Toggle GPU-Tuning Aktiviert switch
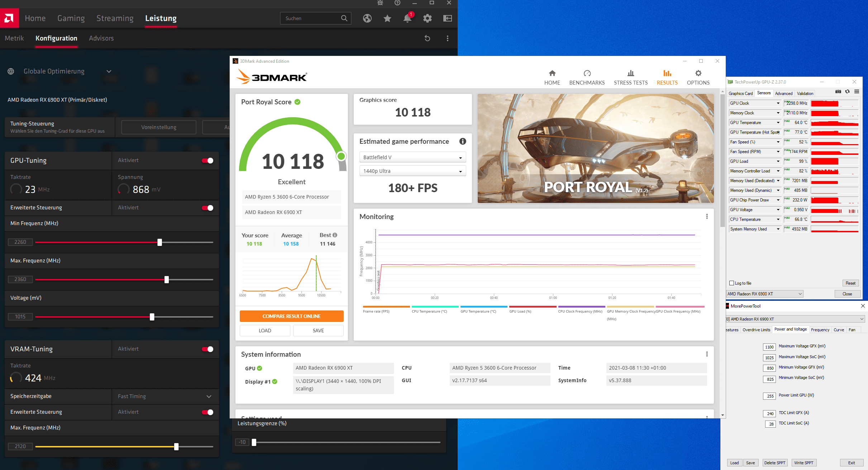 pyautogui.click(x=208, y=161)
